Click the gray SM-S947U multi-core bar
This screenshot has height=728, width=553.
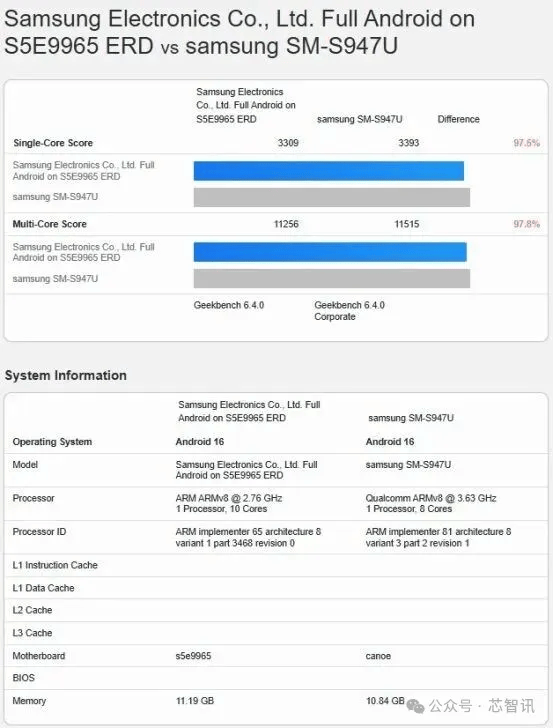point(332,279)
